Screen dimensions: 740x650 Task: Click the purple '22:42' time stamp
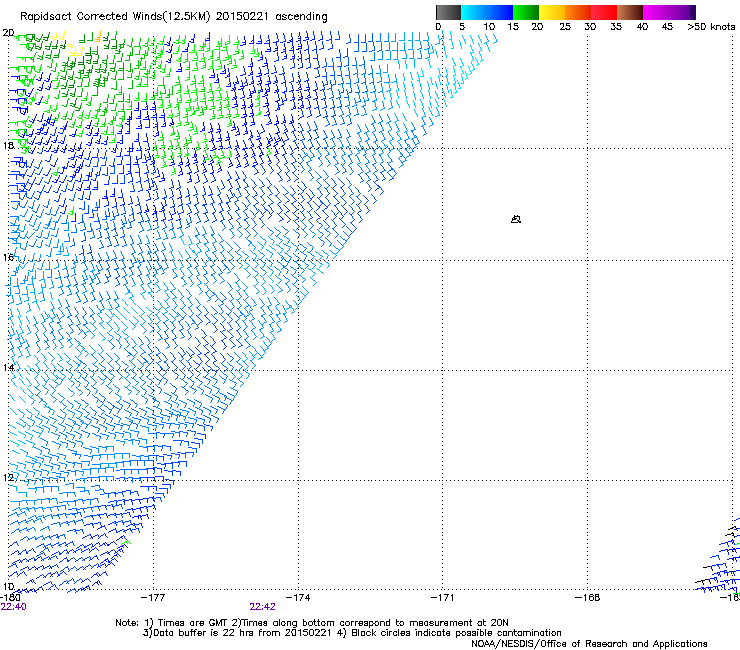[262, 607]
